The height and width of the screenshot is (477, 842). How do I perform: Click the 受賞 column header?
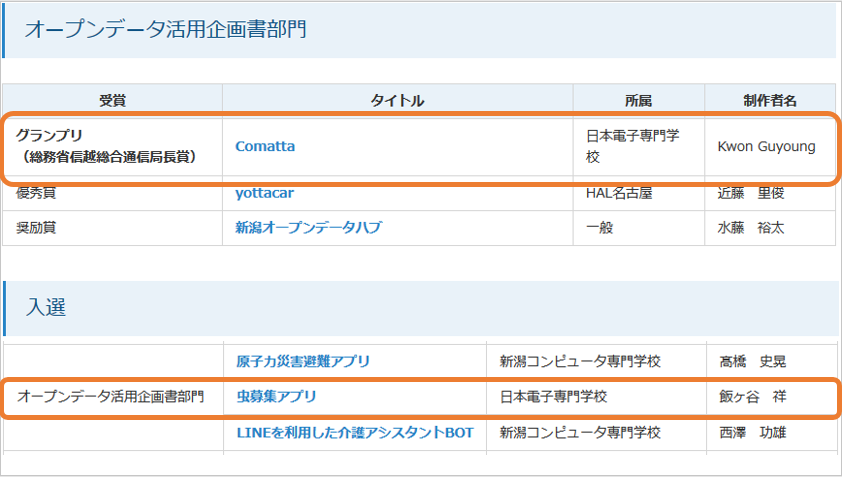(112, 100)
